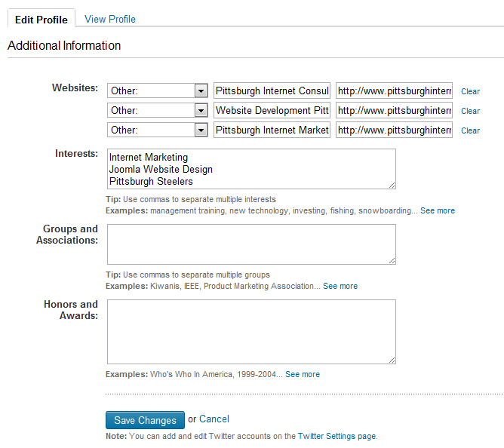Open the View Profile tab
The width and height of the screenshot is (504, 448).
[x=110, y=19]
